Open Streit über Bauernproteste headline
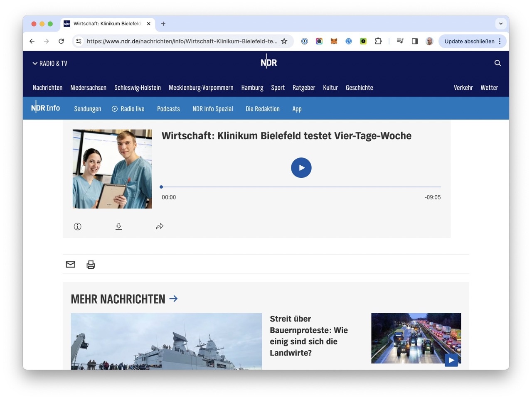This screenshot has height=400, width=532. tap(309, 336)
